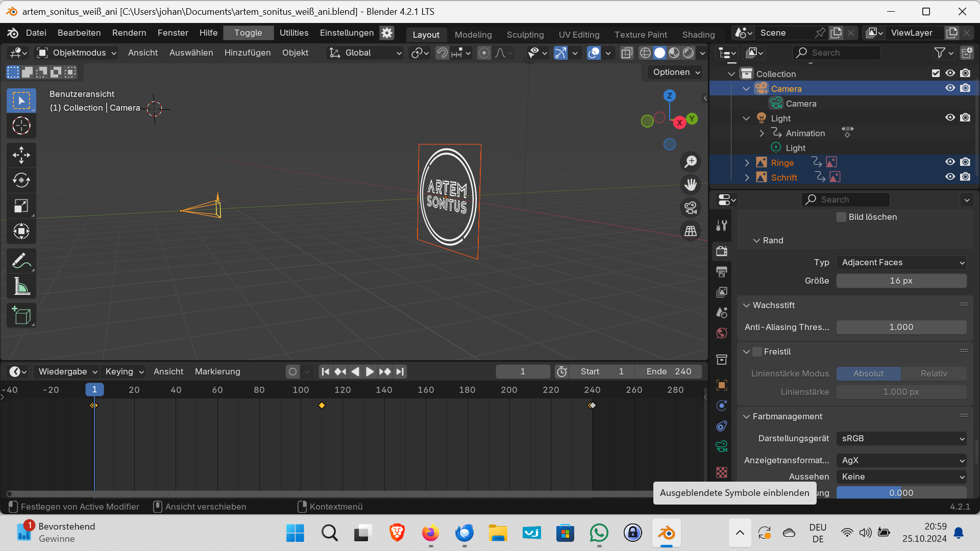Select the Rotate tool
Image resolution: width=980 pixels, height=551 pixels.
21,181
